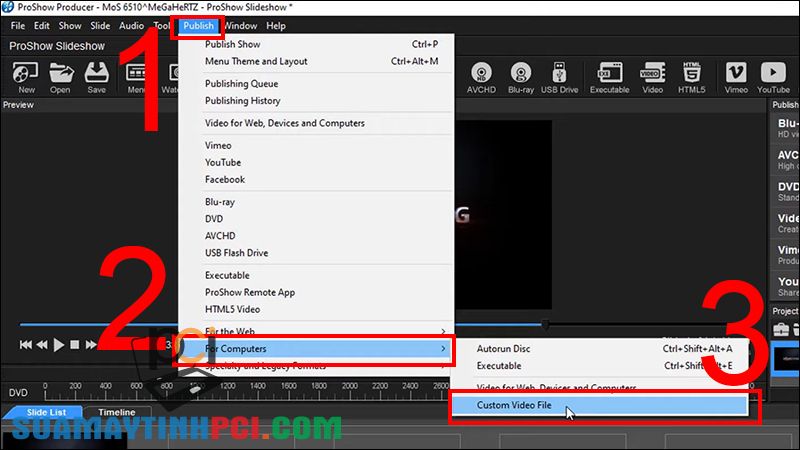Screen dimensions: 800x450
Task: Expand the For the Web submenu
Action: [x=316, y=332]
